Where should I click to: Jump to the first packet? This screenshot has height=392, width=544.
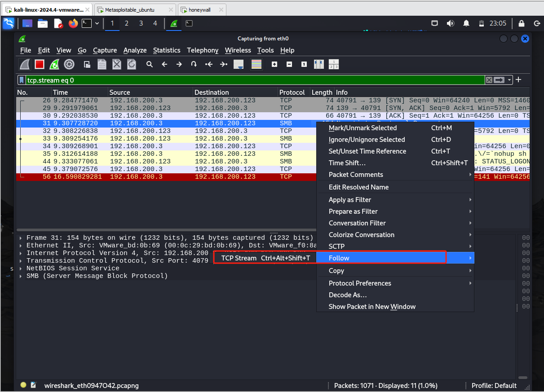pyautogui.click(x=209, y=64)
